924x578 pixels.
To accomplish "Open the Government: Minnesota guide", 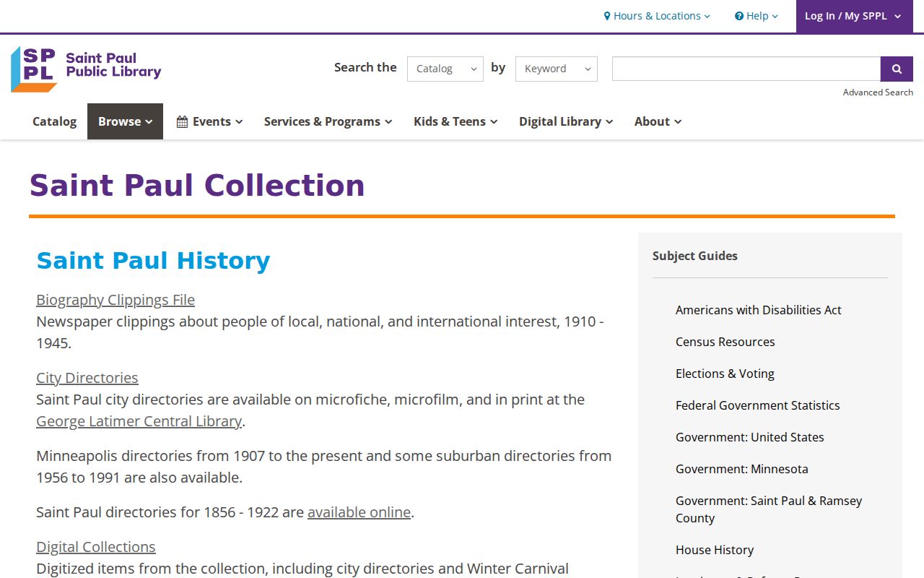I will point(742,469).
